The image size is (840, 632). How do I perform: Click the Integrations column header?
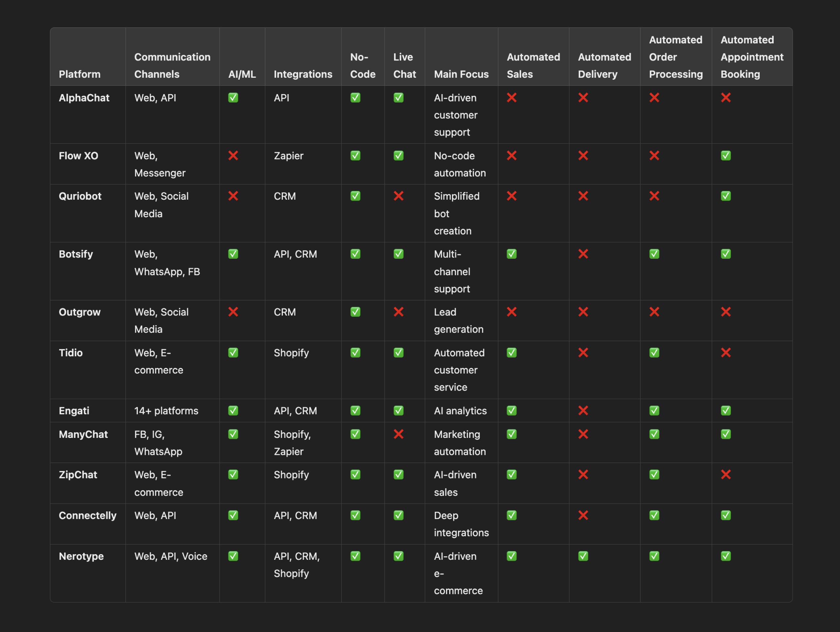coord(303,74)
